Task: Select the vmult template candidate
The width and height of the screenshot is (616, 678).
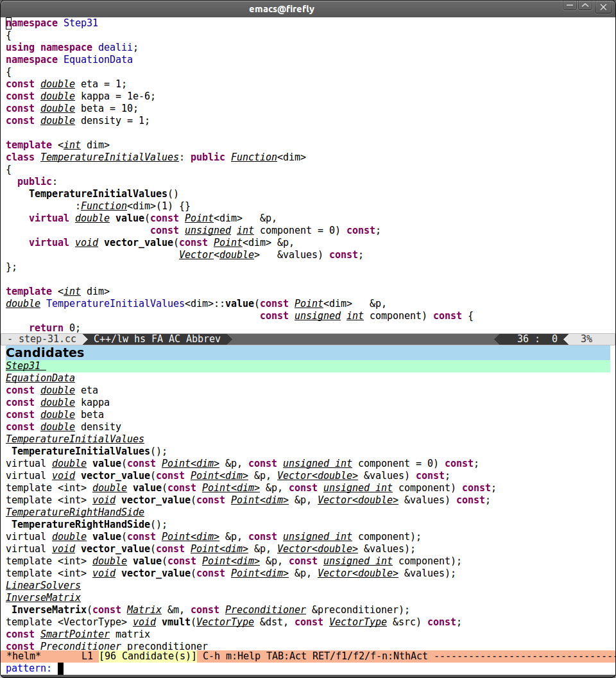Action: [234, 621]
